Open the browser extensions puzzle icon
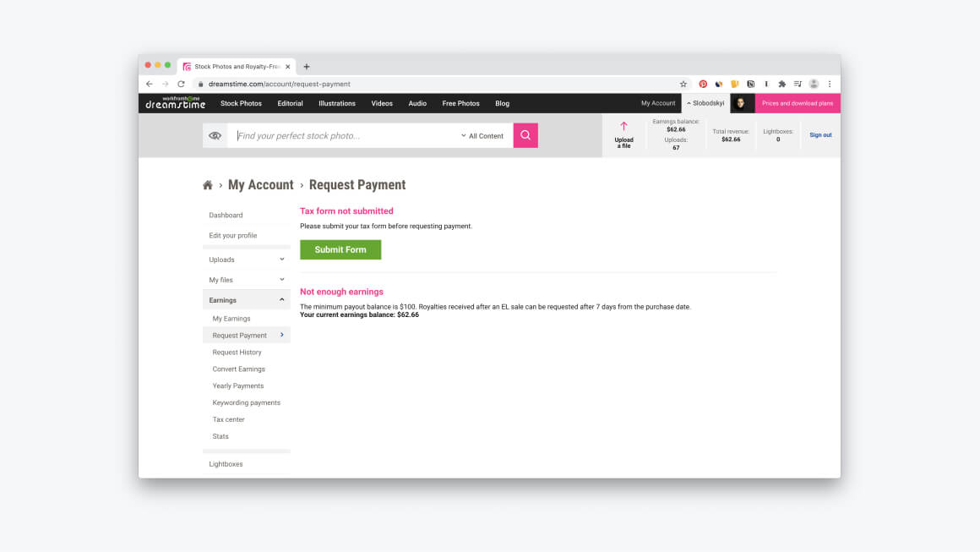Screen dimensions: 980x552 point(781,84)
